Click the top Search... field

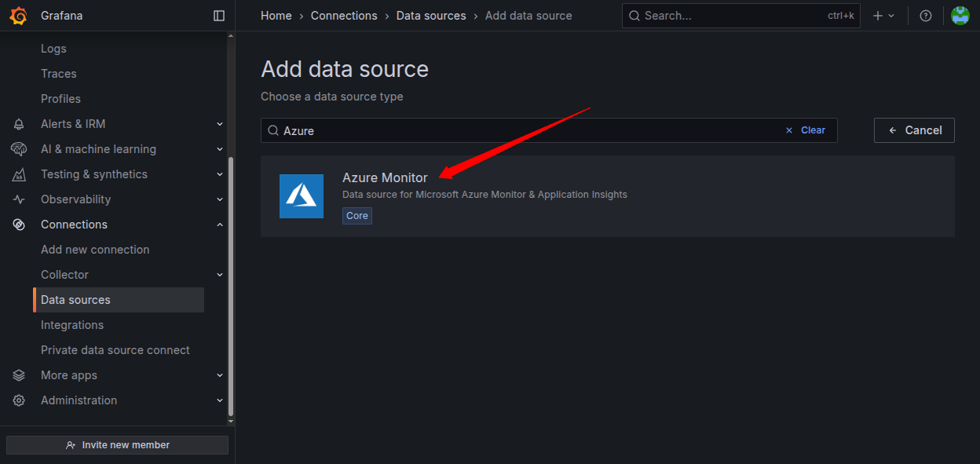point(741,16)
